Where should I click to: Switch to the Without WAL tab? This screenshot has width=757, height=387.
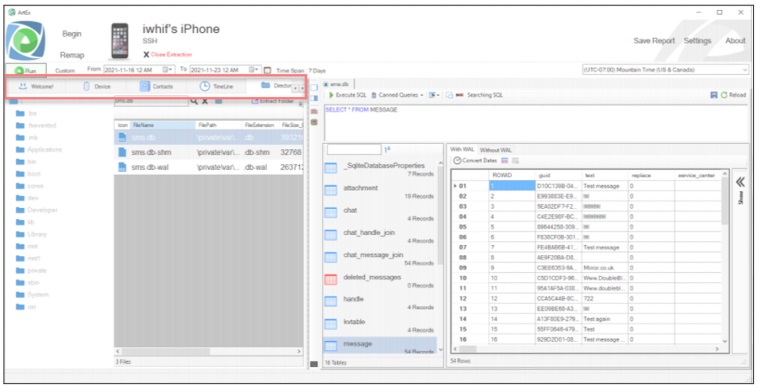click(495, 150)
